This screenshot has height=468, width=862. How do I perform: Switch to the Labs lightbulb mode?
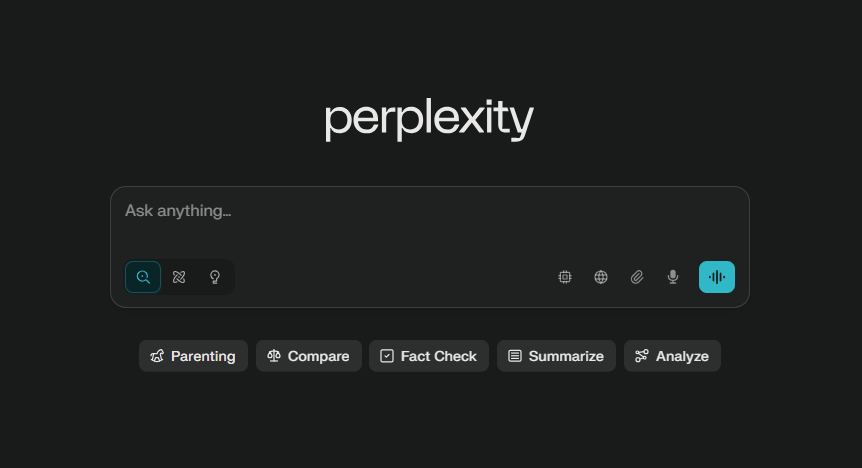coord(215,277)
